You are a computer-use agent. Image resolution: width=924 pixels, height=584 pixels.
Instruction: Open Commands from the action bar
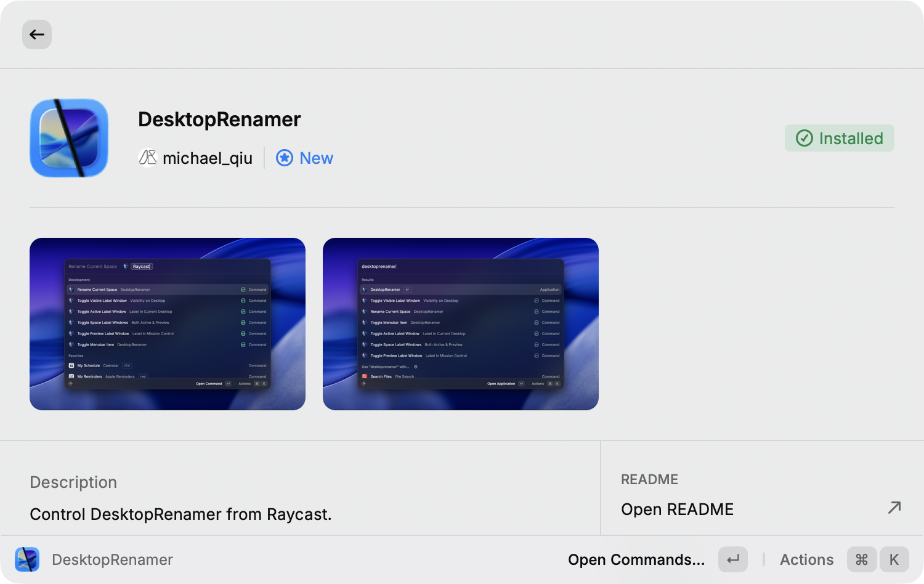click(636, 559)
